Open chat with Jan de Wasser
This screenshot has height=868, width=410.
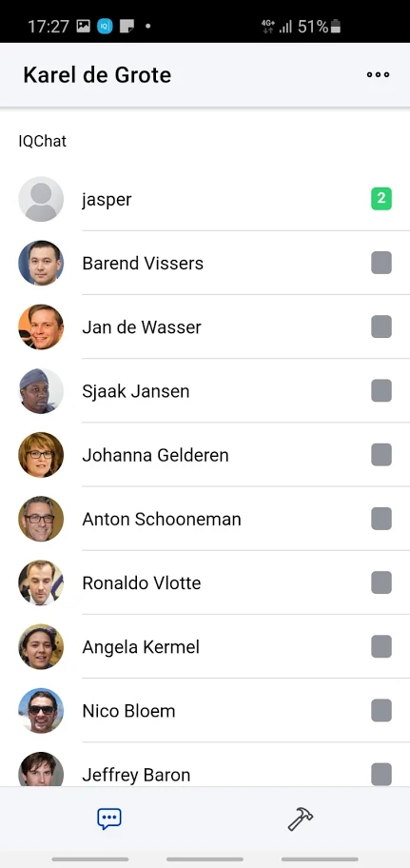[205, 326]
